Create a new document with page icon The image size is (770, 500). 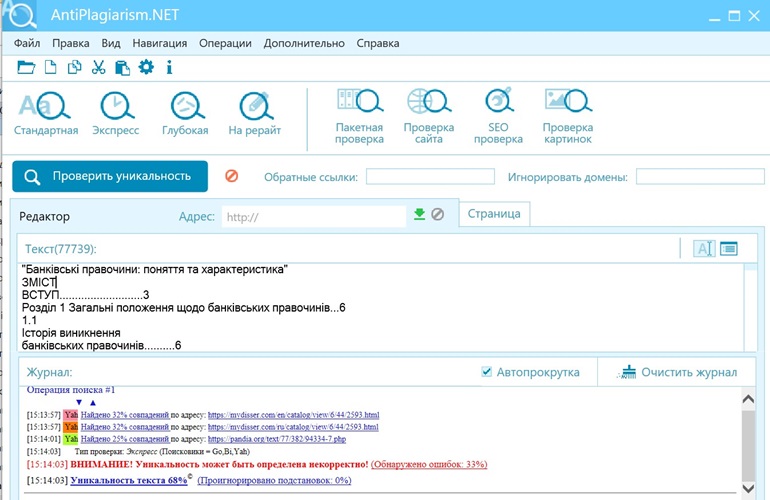[x=51, y=67]
